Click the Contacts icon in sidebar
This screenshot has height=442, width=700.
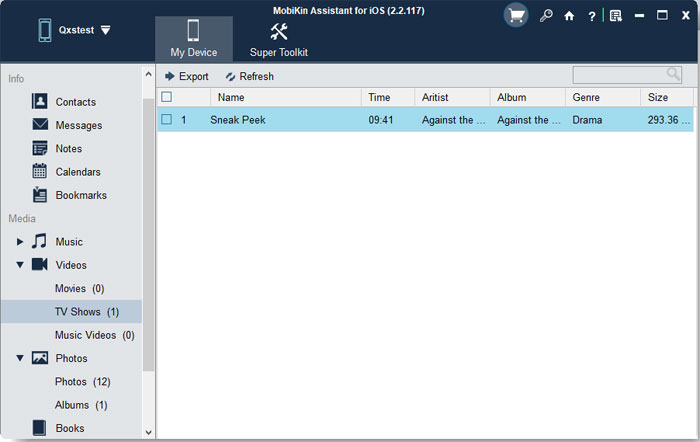tap(40, 101)
